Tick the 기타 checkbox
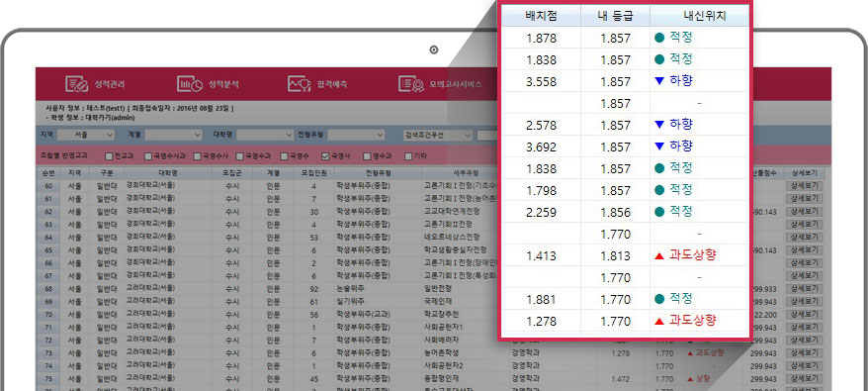The width and height of the screenshot is (868, 391). pos(408,156)
